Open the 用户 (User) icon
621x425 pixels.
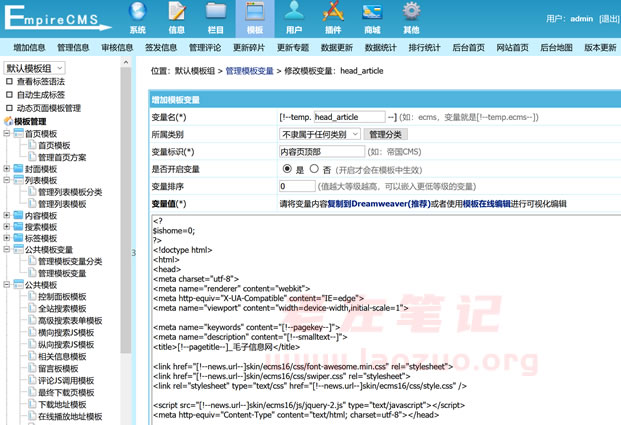(293, 17)
